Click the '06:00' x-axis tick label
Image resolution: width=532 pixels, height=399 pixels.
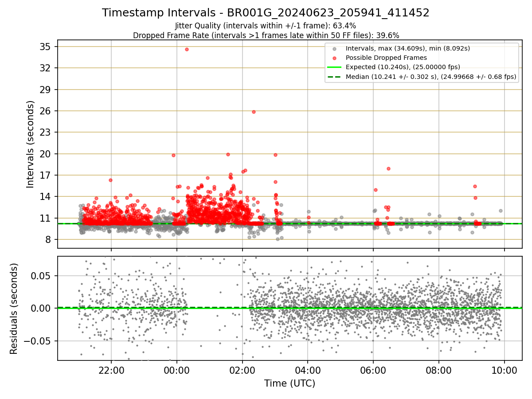coord(373,370)
